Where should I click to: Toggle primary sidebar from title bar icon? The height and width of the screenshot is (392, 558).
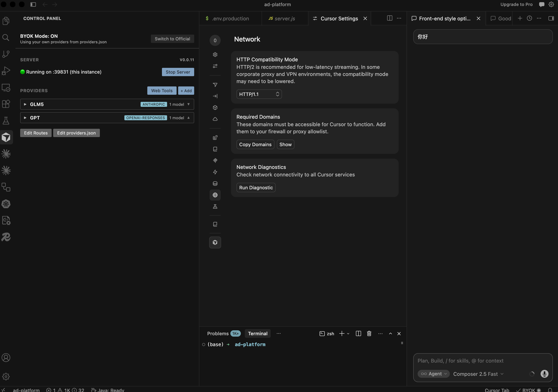tap(33, 4)
